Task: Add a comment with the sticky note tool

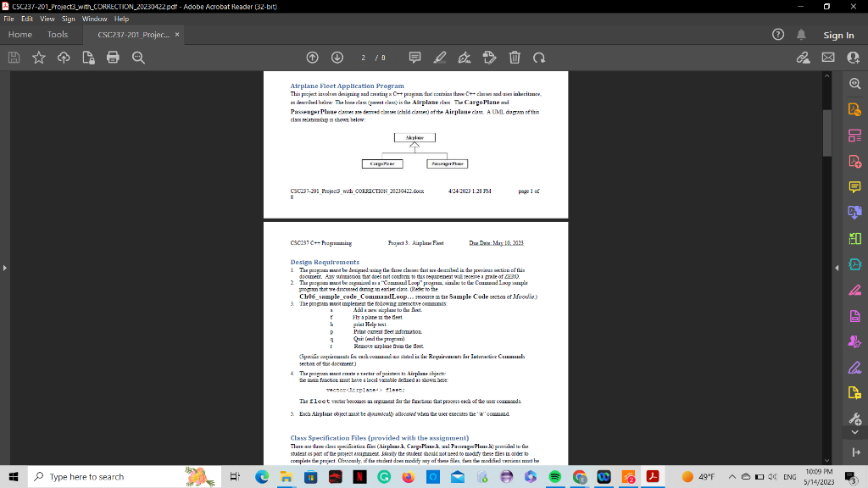Action: tap(415, 58)
